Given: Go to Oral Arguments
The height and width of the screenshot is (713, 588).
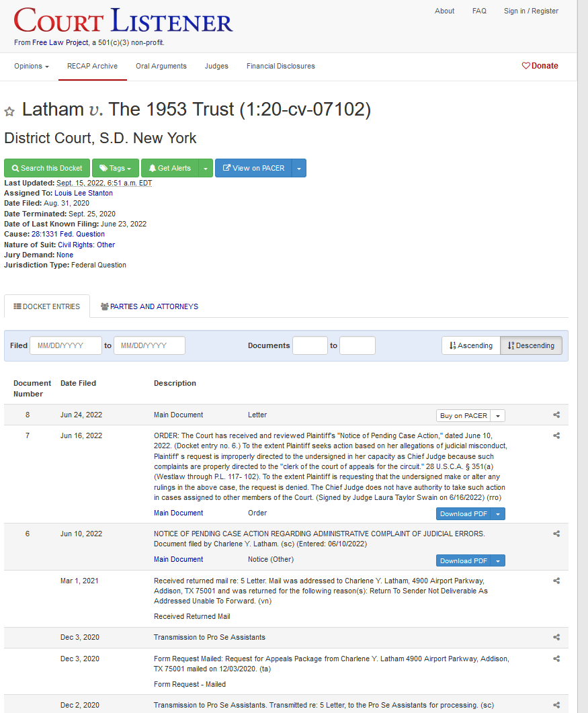Looking at the screenshot, I should point(161,67).
